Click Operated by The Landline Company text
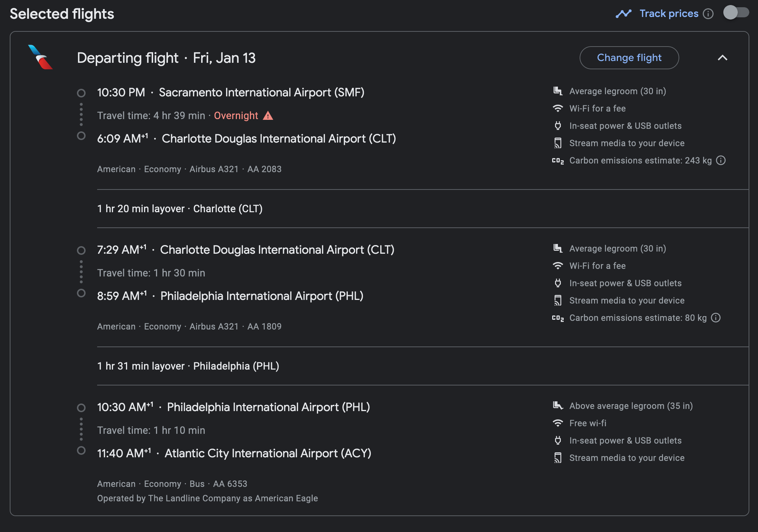 [x=207, y=498]
